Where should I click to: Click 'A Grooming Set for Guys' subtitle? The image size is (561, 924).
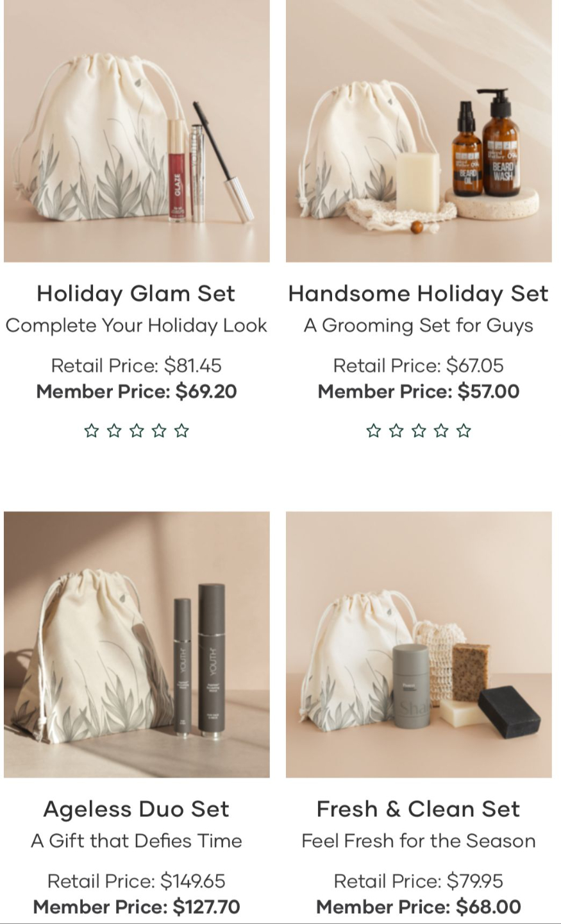click(x=419, y=325)
